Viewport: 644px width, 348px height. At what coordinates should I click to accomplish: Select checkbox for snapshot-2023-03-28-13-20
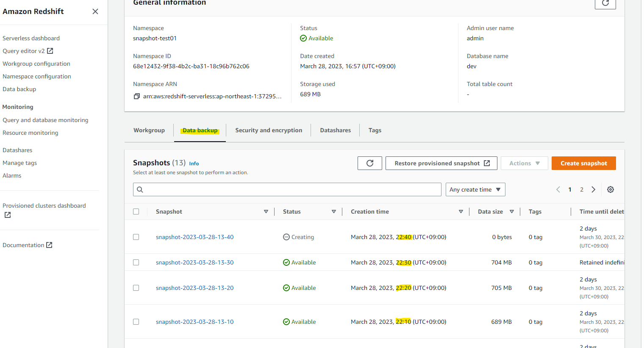(x=136, y=288)
